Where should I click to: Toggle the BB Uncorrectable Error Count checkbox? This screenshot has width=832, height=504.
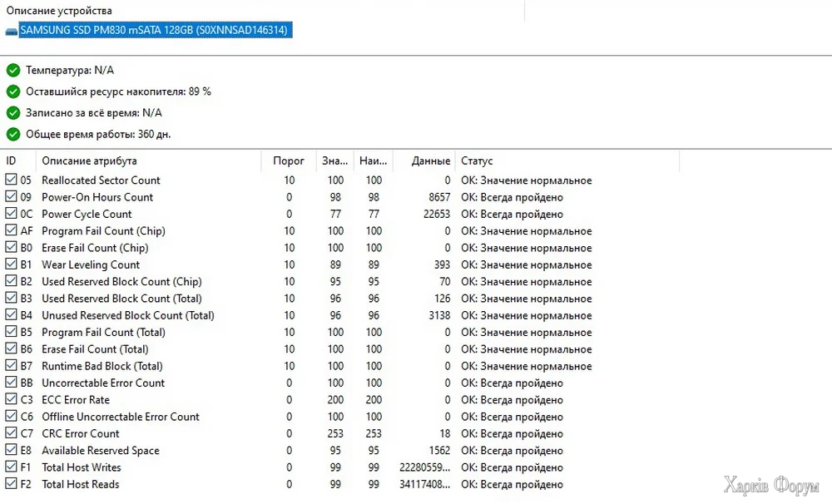[11, 382]
